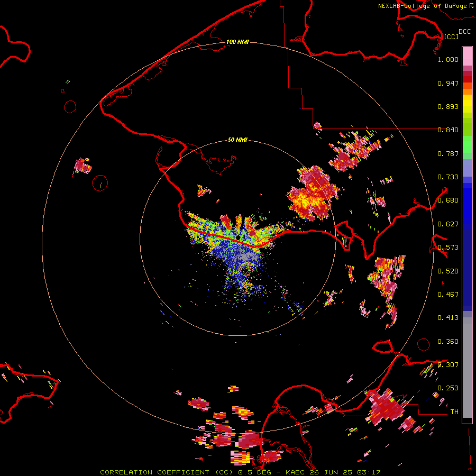Select the 1.000 value on the scale
Viewport: 476px width, 476px height.
[448, 59]
